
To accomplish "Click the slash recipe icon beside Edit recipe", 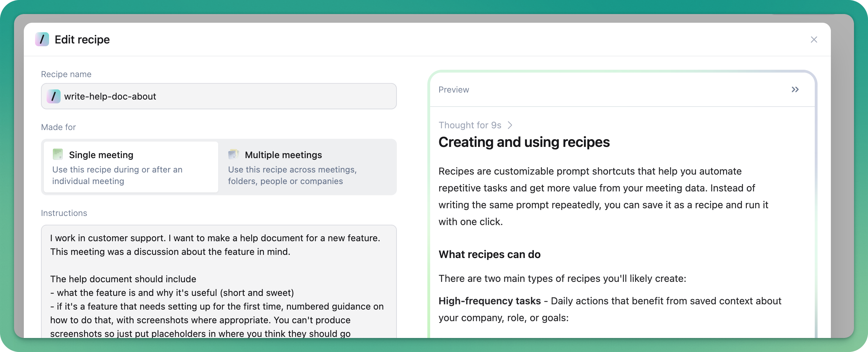I will [x=42, y=39].
